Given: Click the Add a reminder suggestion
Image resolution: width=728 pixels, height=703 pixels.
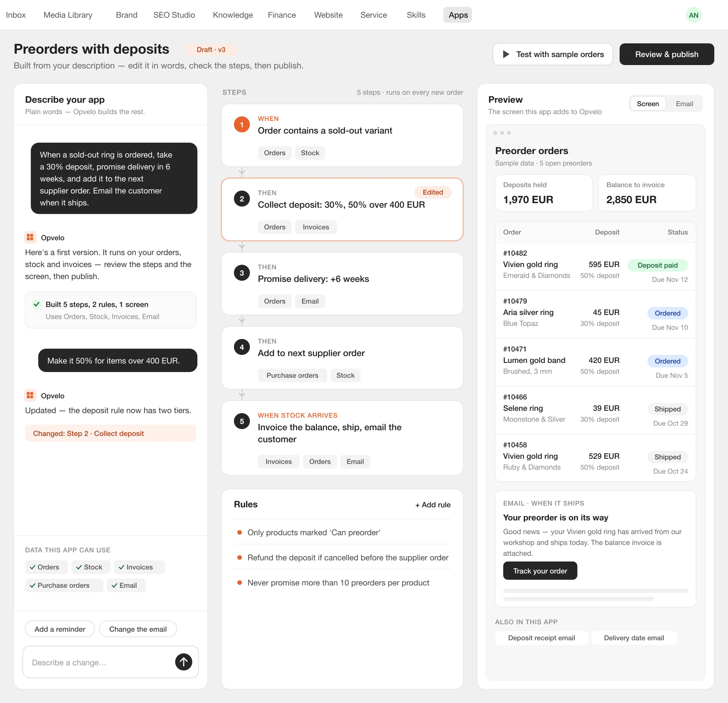Looking at the screenshot, I should click(x=60, y=629).
